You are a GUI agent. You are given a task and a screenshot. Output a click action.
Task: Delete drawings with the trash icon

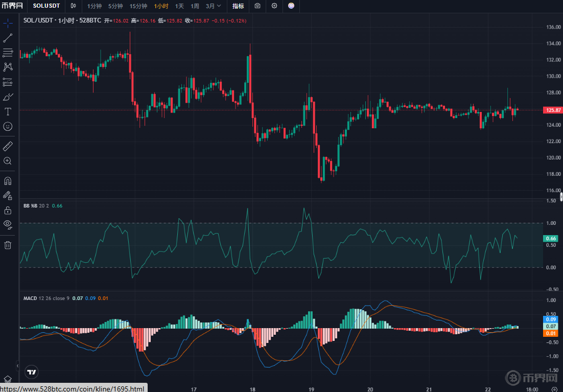click(8, 245)
